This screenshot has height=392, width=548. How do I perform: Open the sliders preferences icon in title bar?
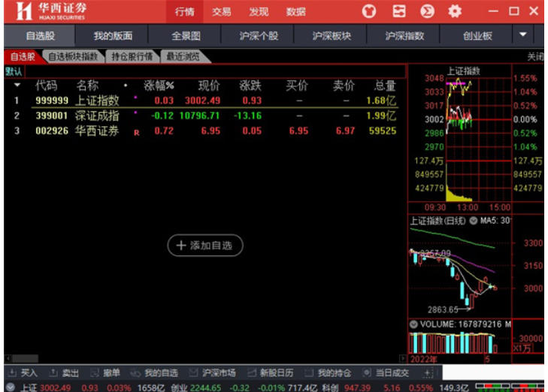[398, 11]
